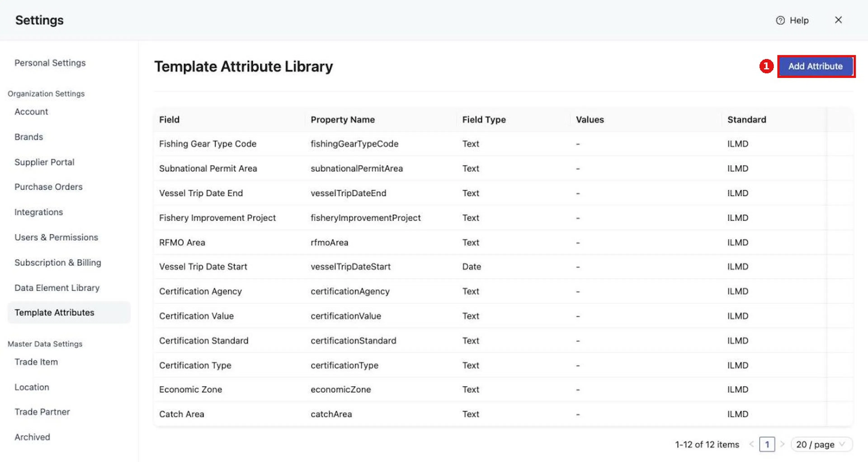The height and width of the screenshot is (462, 868).
Task: Click the Vessel Trip Date Start field
Action: (203, 266)
